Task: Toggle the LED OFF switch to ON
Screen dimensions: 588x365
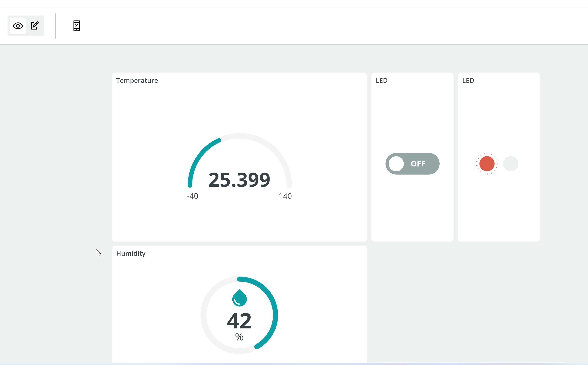Action: coord(412,164)
